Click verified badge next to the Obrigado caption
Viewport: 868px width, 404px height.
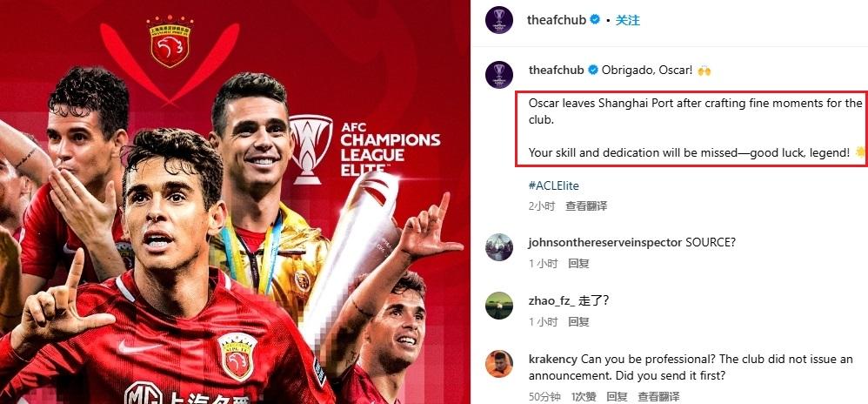click(x=592, y=71)
